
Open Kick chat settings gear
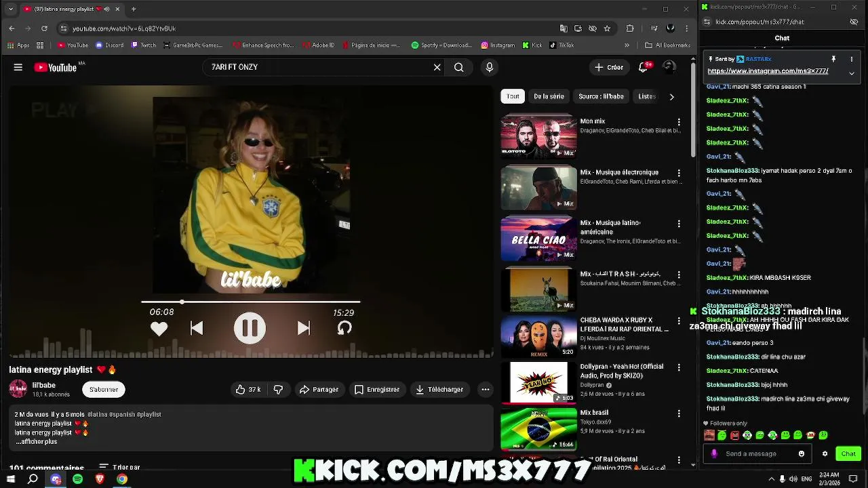click(x=825, y=453)
